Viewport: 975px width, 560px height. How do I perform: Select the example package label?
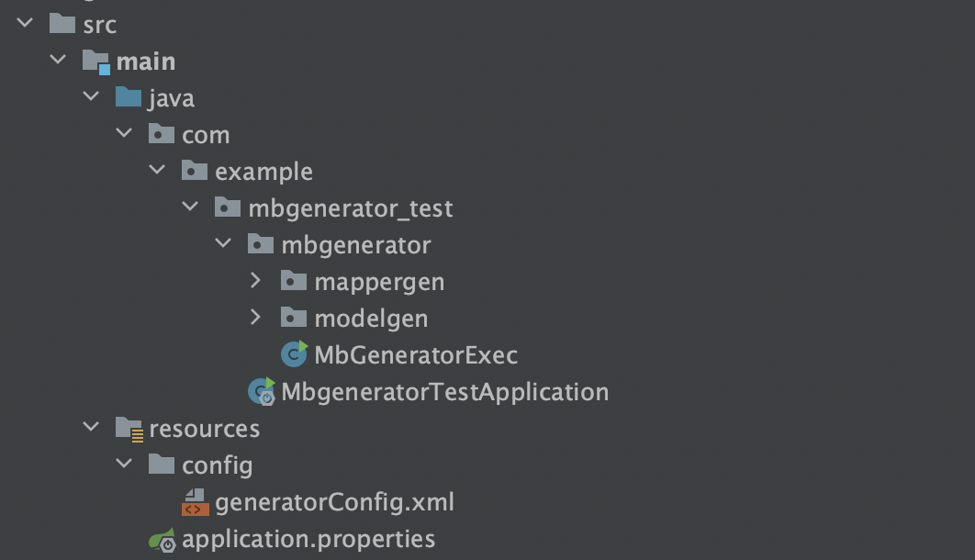pos(263,172)
